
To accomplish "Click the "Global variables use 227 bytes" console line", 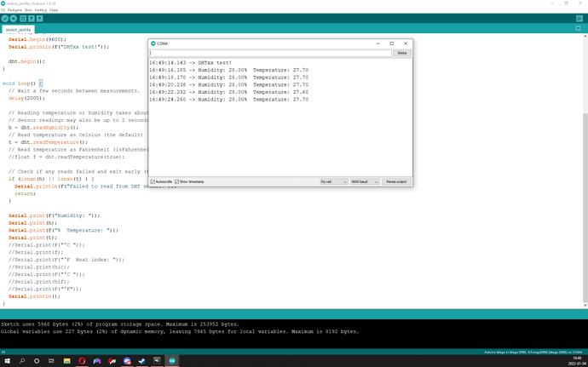I will pyautogui.click(x=180, y=331).
